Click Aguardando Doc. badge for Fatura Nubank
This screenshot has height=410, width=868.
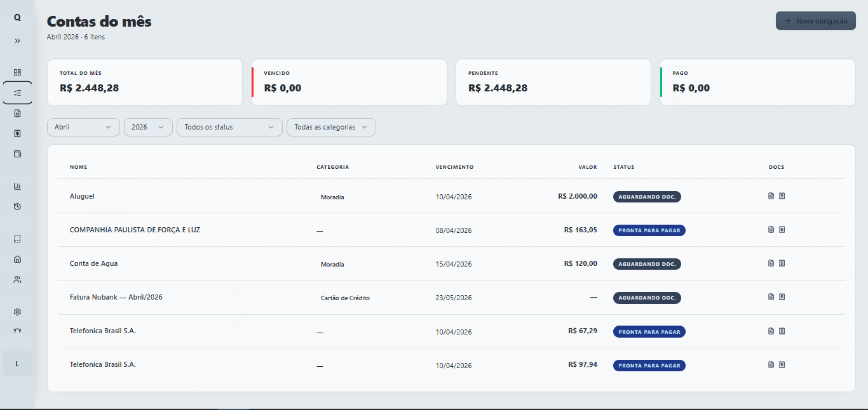(647, 298)
